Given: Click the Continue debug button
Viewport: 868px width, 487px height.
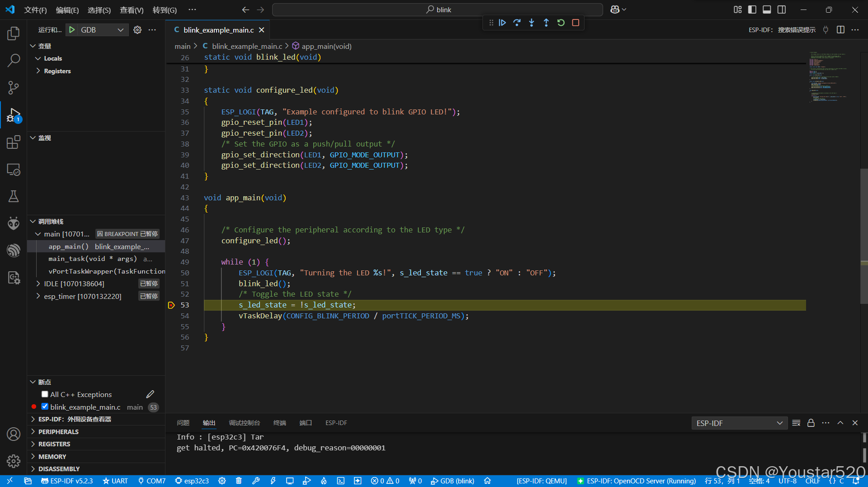Looking at the screenshot, I should click(502, 23).
